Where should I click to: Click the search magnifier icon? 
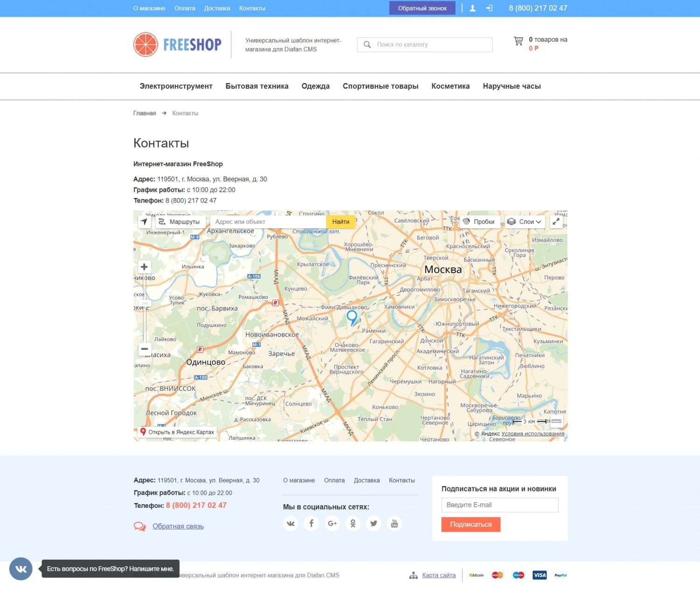pos(367,44)
